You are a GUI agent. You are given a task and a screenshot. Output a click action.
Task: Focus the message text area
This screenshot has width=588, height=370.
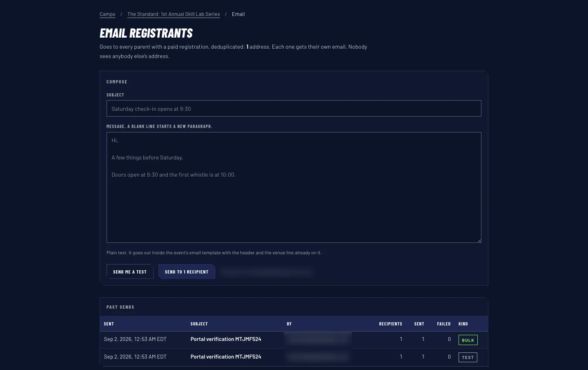coord(294,187)
